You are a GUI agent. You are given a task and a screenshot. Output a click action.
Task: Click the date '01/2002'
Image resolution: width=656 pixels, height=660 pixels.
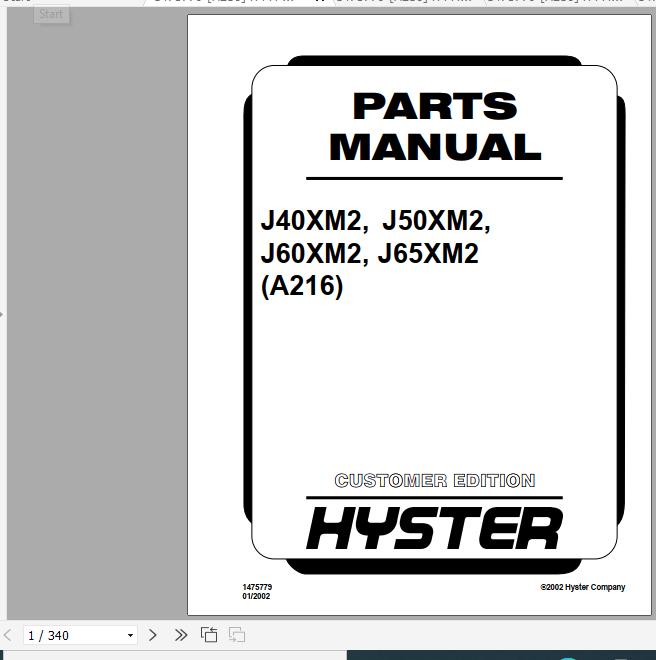click(x=256, y=596)
